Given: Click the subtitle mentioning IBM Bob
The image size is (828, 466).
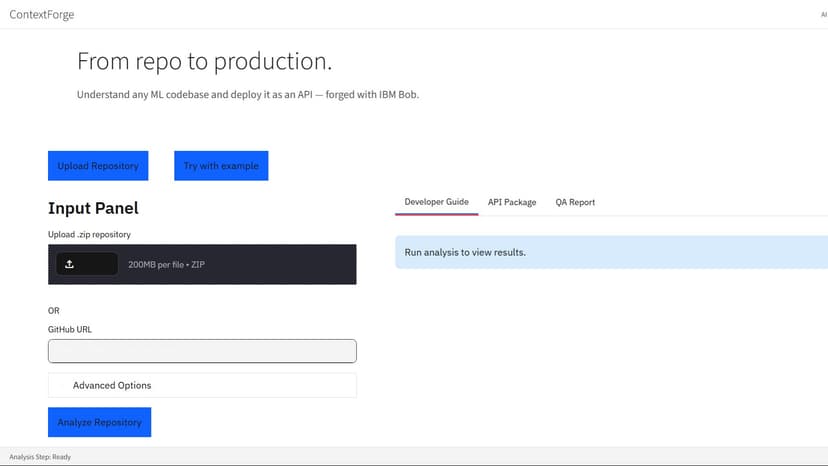Looking at the screenshot, I should tap(248, 95).
